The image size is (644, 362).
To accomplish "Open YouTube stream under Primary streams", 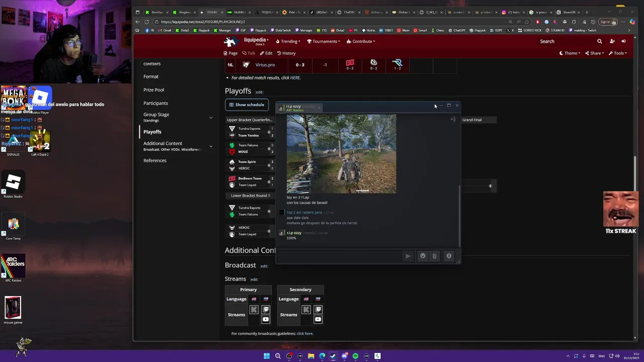I will 266,319.
